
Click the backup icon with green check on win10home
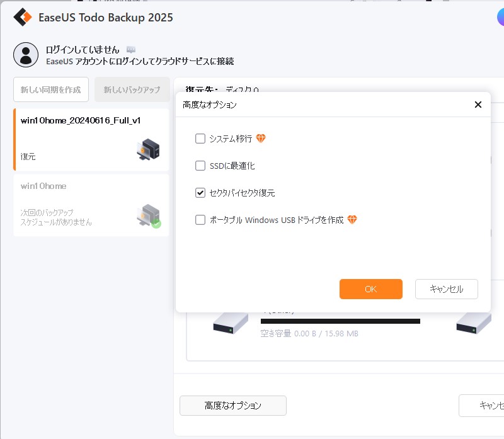tap(149, 216)
